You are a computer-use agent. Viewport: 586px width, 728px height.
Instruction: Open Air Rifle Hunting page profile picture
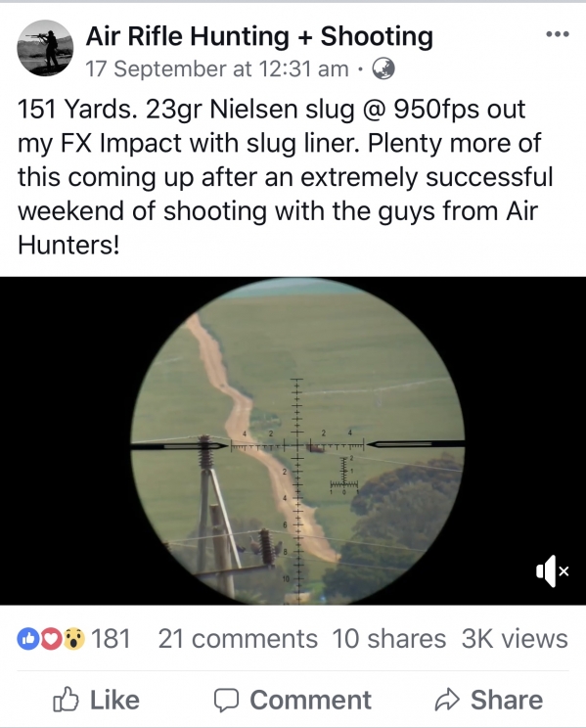(x=45, y=48)
